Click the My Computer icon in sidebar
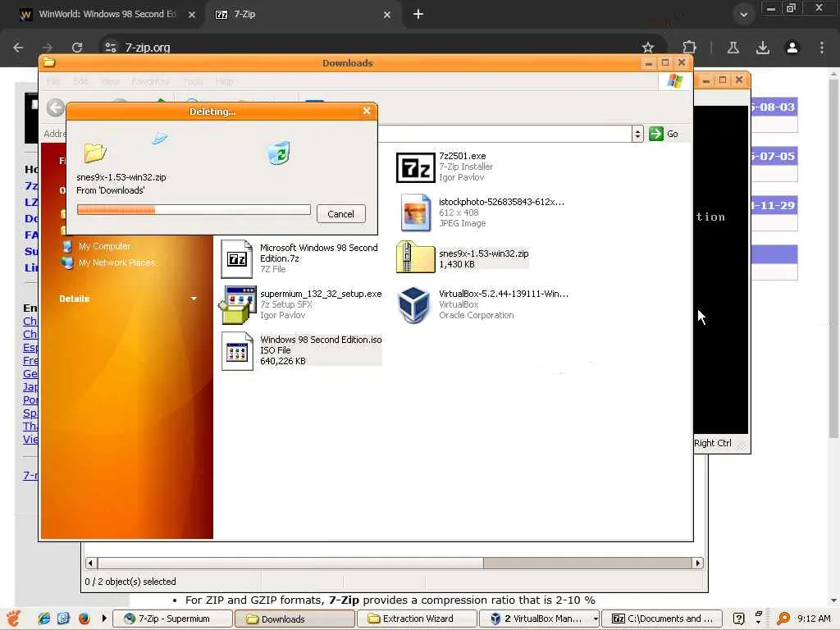Image resolution: width=840 pixels, height=630 pixels. [x=67, y=246]
